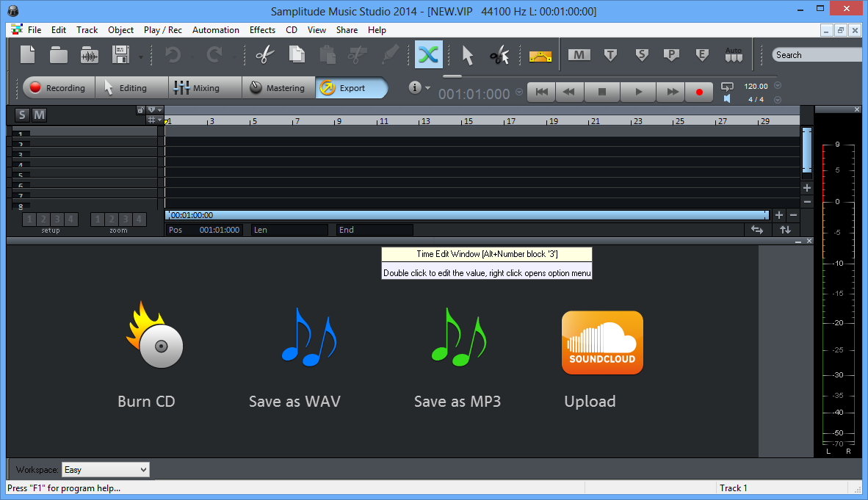
Task: Open a project using the folder icon
Action: (58, 55)
